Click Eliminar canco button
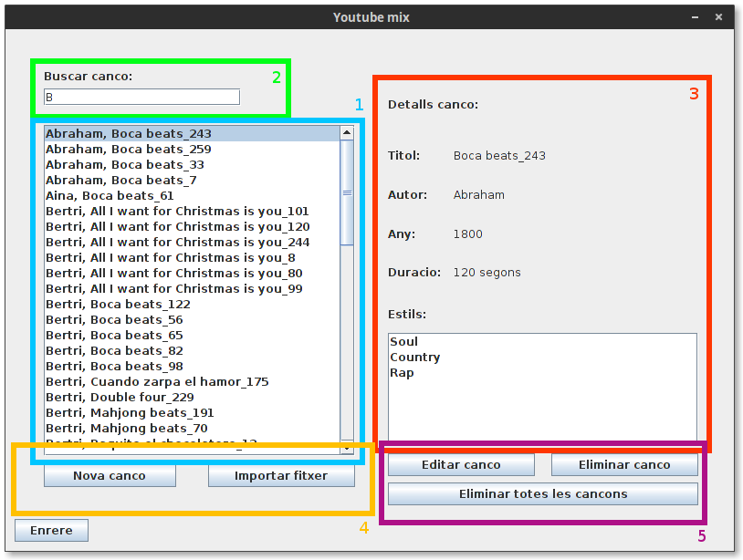The width and height of the screenshot is (743, 560). (624, 465)
